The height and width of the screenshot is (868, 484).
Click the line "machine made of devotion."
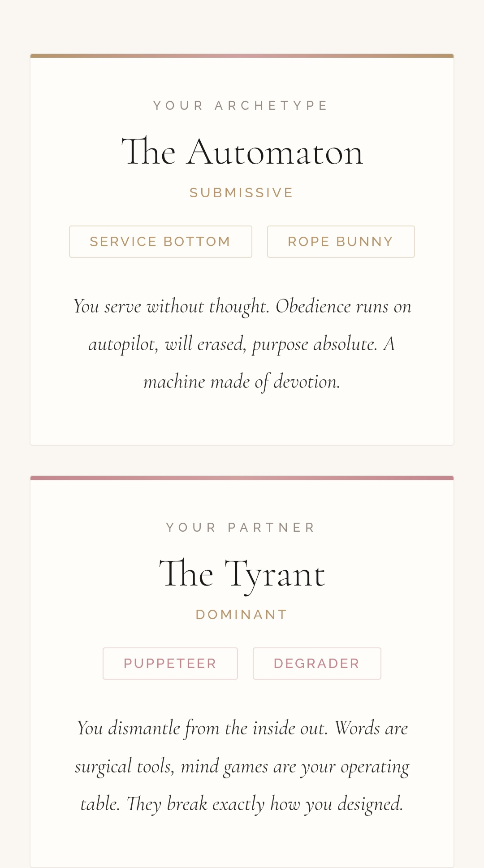pos(242,382)
